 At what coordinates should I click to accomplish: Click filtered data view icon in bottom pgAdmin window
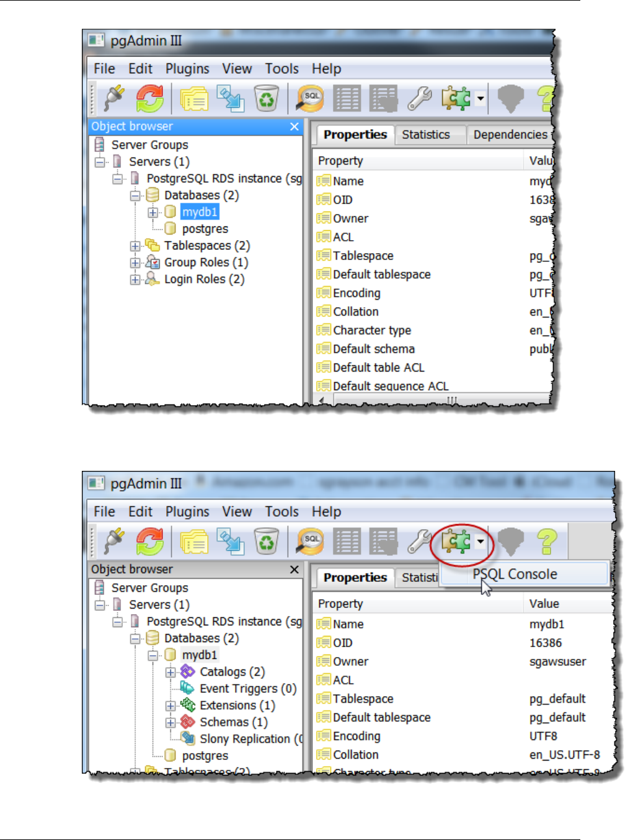tap(383, 542)
